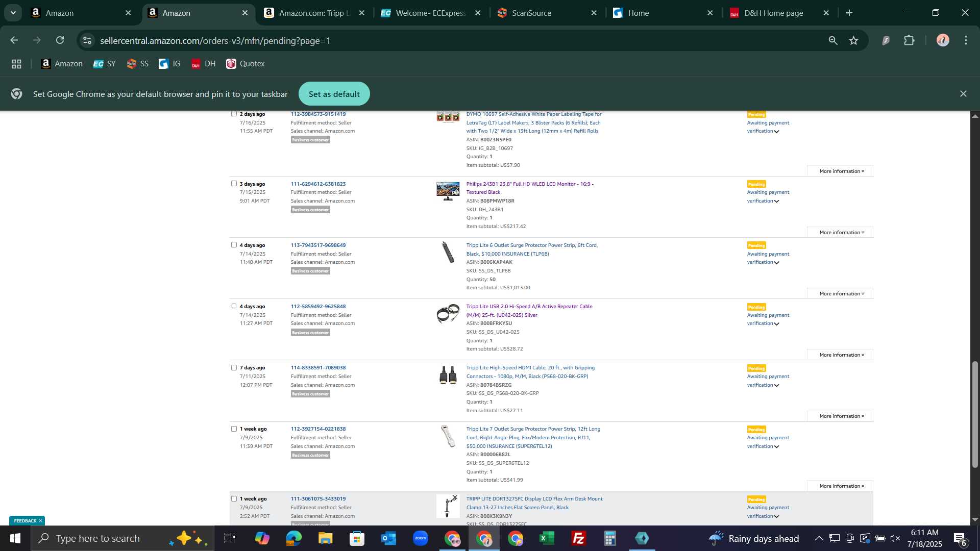Click the page vertical scrollbar thumb
This screenshot has width=980, height=551.
[x=975, y=414]
